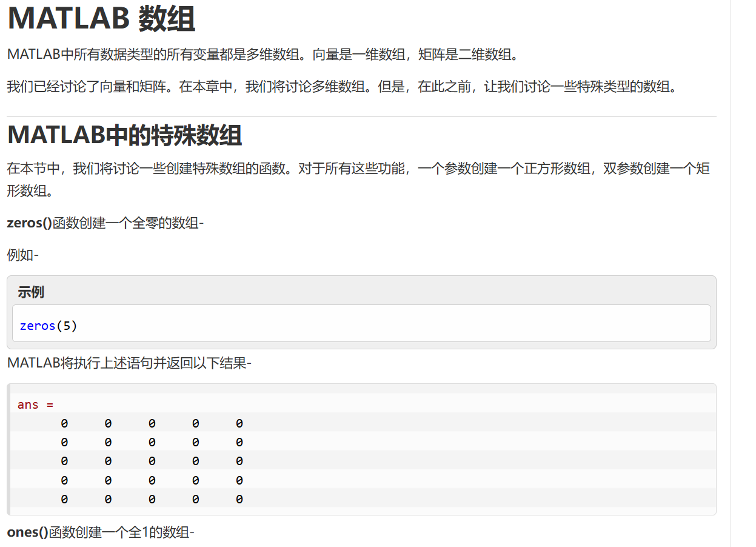Click the 'MATLAB中的特殊数组' section heading
This screenshot has height=547, width=756.
click(125, 135)
